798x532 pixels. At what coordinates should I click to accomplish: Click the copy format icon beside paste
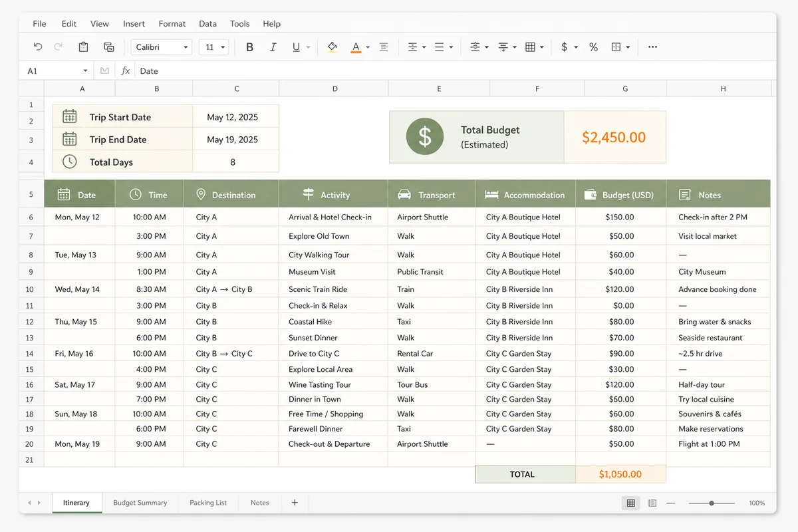108,47
